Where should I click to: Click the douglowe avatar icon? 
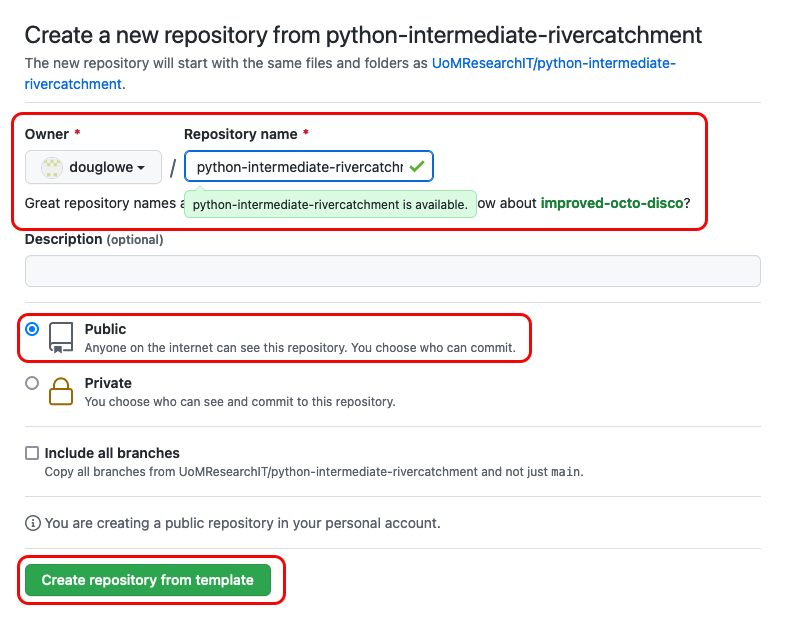point(52,167)
